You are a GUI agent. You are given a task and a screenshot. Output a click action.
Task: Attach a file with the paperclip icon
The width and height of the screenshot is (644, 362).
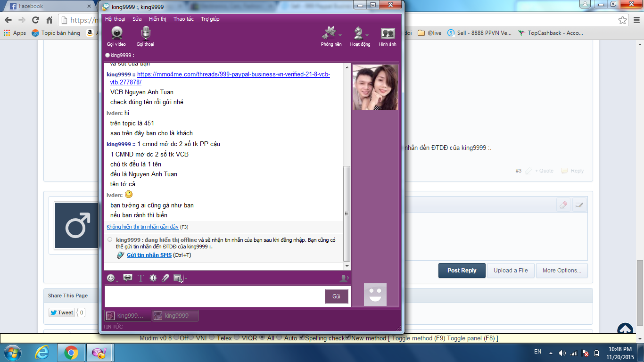(165, 278)
